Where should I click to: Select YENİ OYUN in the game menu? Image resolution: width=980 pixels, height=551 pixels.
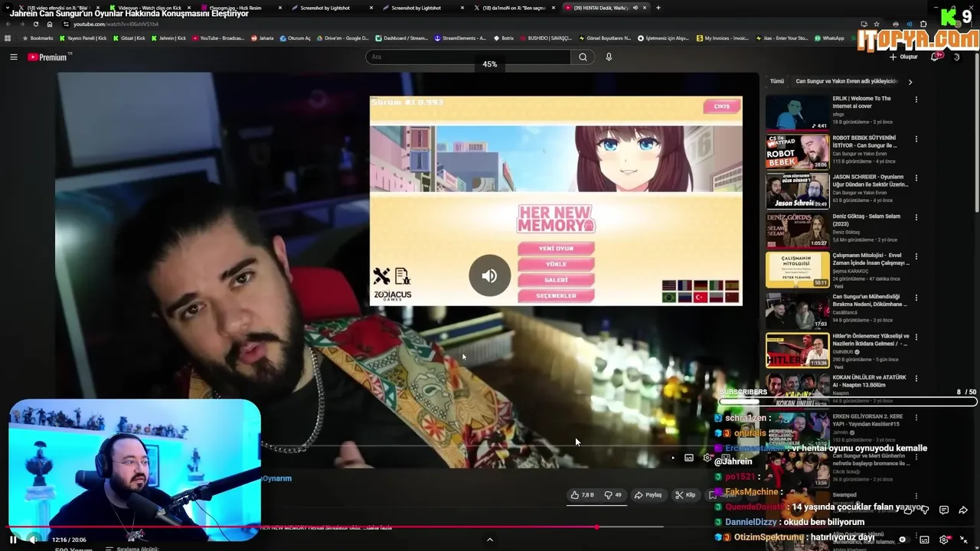click(556, 248)
